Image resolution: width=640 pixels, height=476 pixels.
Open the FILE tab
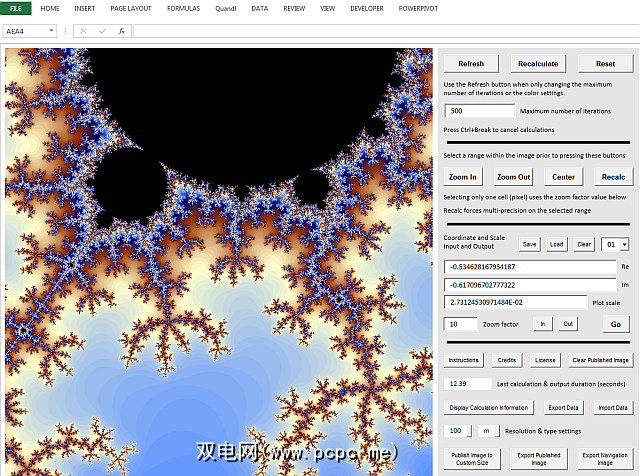coord(16,8)
